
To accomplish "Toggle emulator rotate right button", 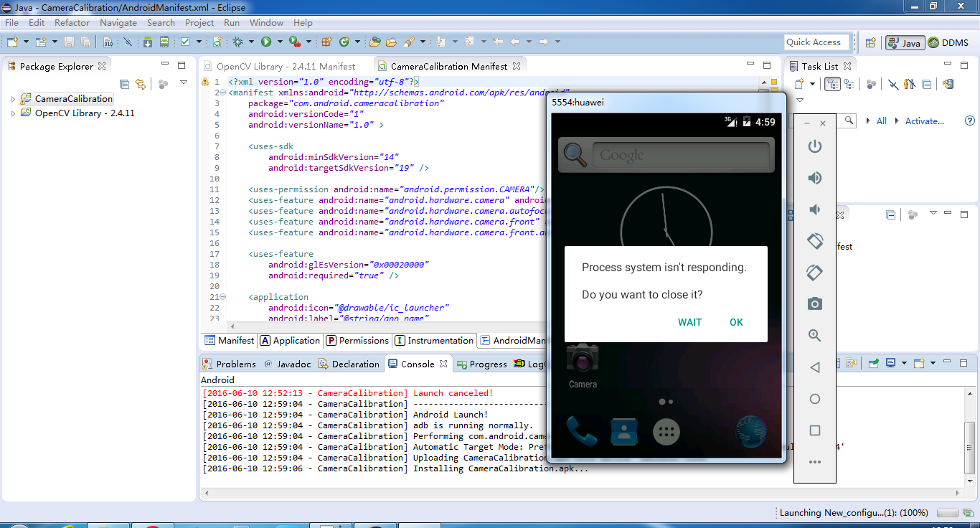I will click(x=814, y=273).
